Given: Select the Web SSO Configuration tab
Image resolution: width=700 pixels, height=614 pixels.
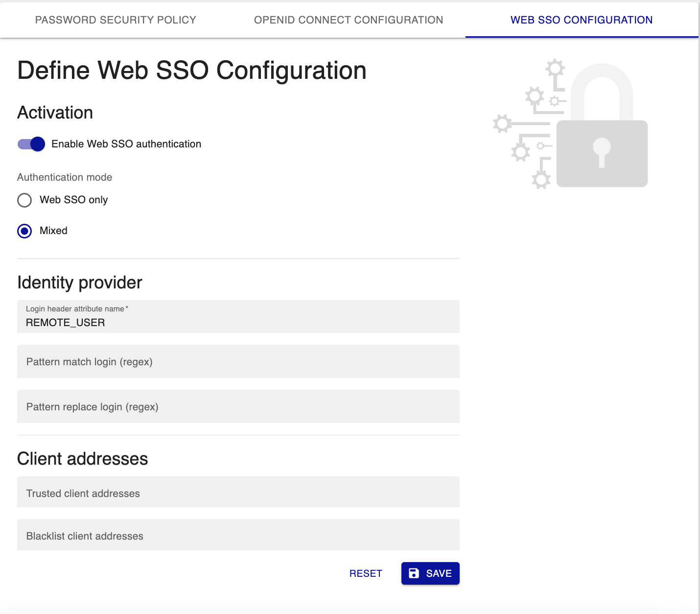Looking at the screenshot, I should 581,20.
